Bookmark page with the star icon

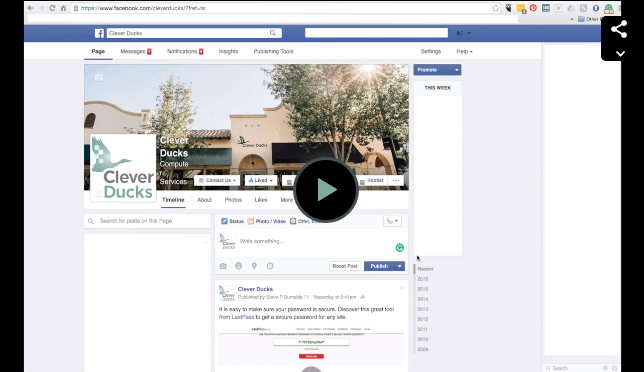[495, 8]
